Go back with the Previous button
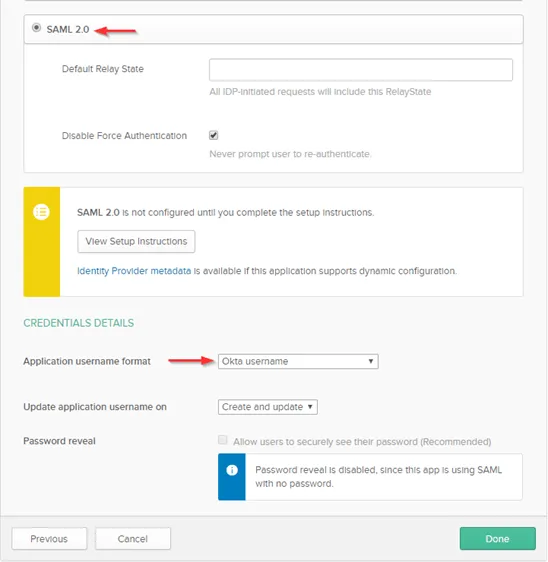The height and width of the screenshot is (562, 548). click(x=49, y=538)
